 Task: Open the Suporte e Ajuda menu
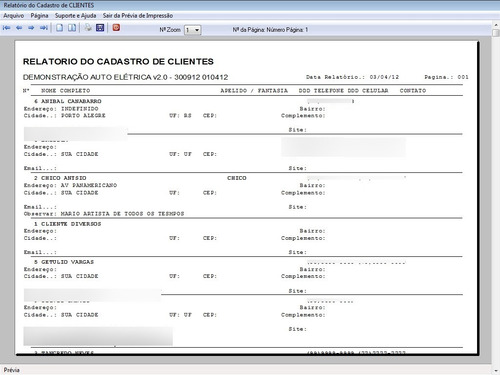[x=75, y=16]
